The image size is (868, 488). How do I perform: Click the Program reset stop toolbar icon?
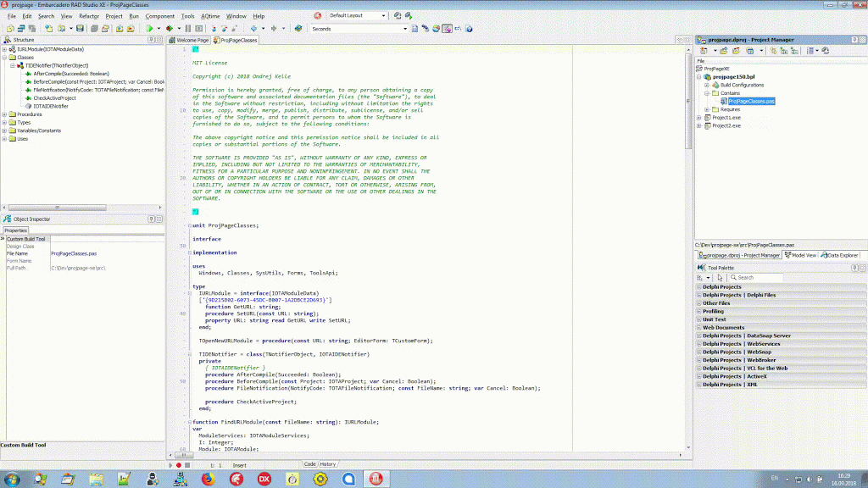198,28
